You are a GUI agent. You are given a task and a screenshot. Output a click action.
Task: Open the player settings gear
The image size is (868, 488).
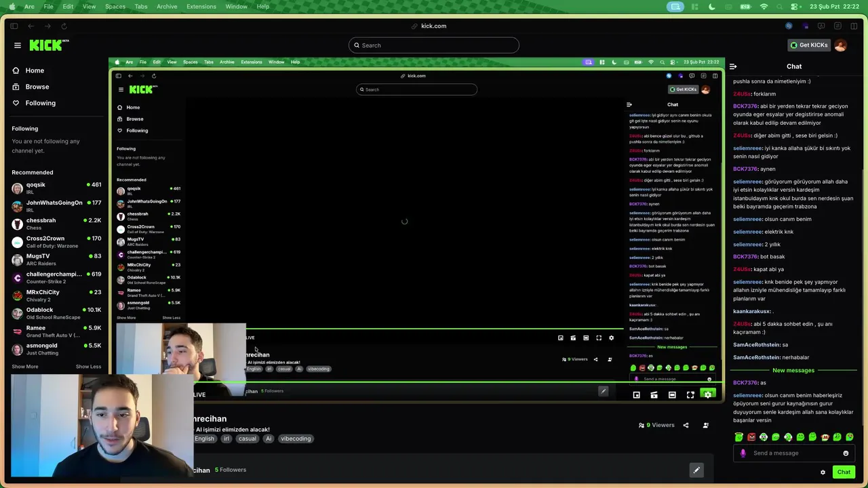point(708,395)
